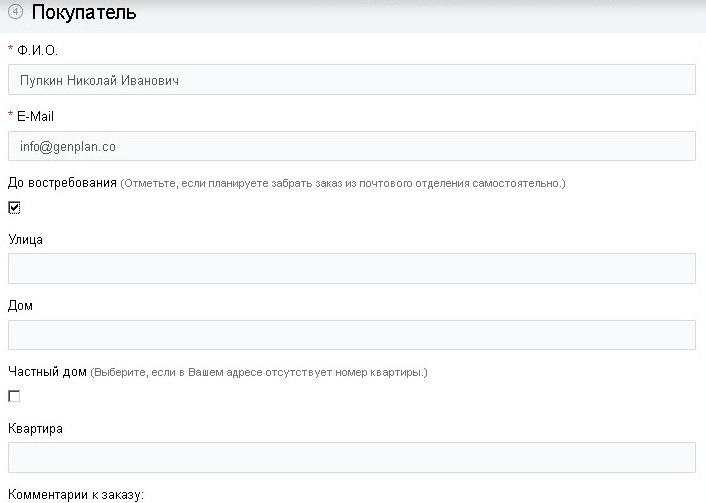Click the Улица text field
The height and width of the screenshot is (503, 706).
point(351,269)
